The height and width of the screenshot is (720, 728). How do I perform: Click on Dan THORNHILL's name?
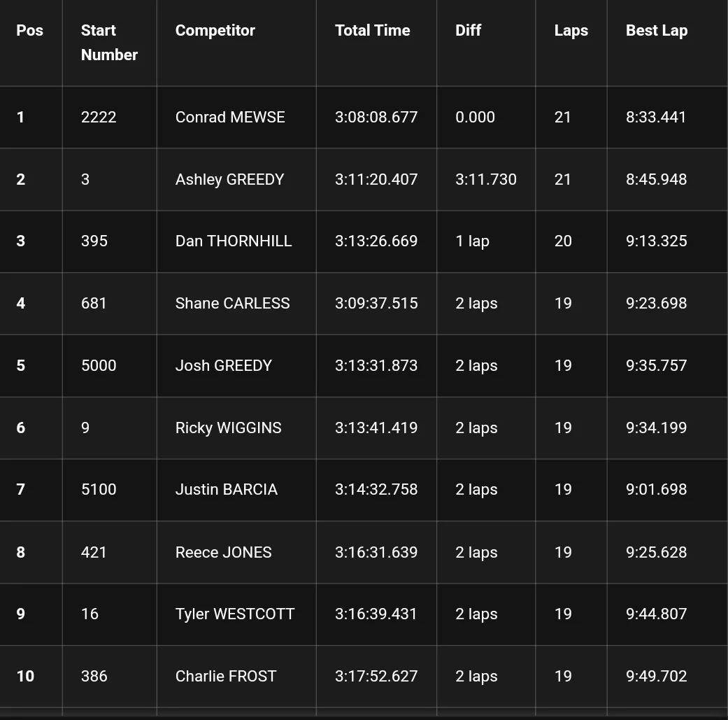(233, 241)
